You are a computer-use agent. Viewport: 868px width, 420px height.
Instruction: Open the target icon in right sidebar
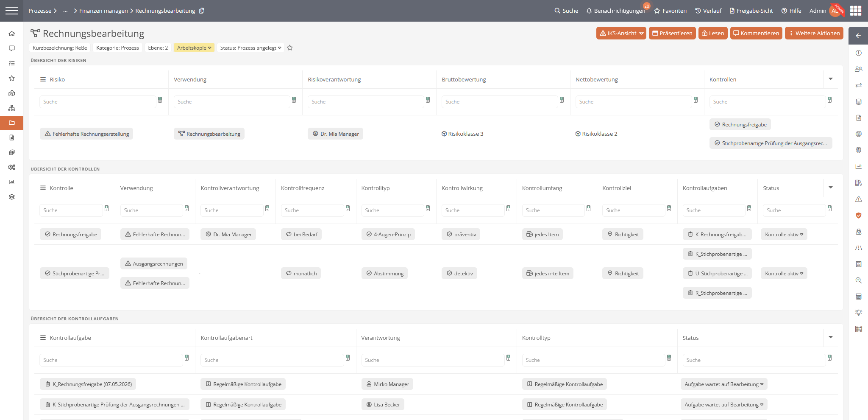(859, 134)
